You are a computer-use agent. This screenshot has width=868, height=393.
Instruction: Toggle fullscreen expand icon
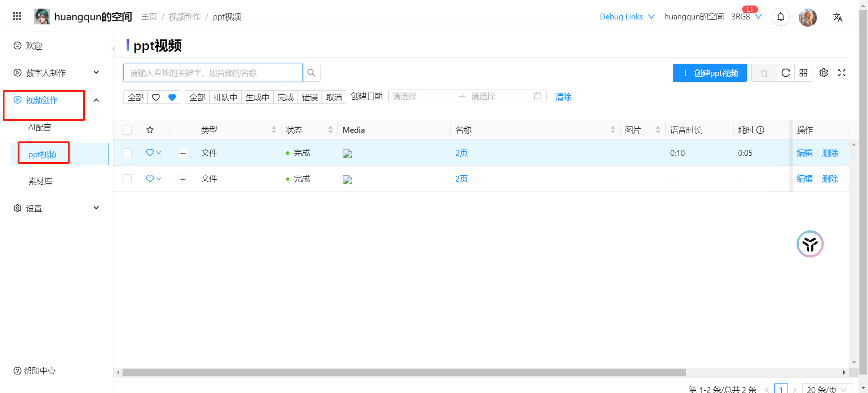(842, 73)
